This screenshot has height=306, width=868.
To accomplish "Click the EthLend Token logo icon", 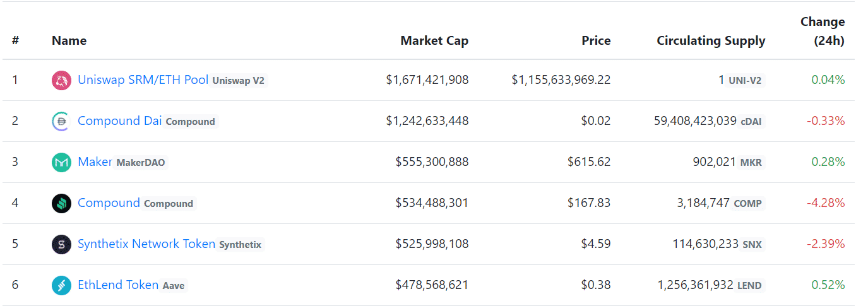I will tap(61, 285).
